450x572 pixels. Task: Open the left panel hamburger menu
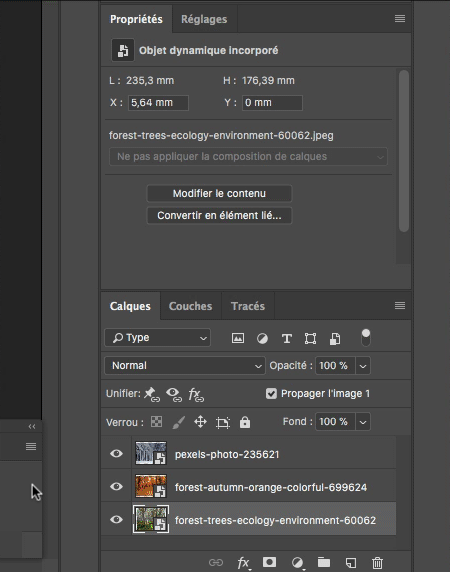[x=31, y=446]
